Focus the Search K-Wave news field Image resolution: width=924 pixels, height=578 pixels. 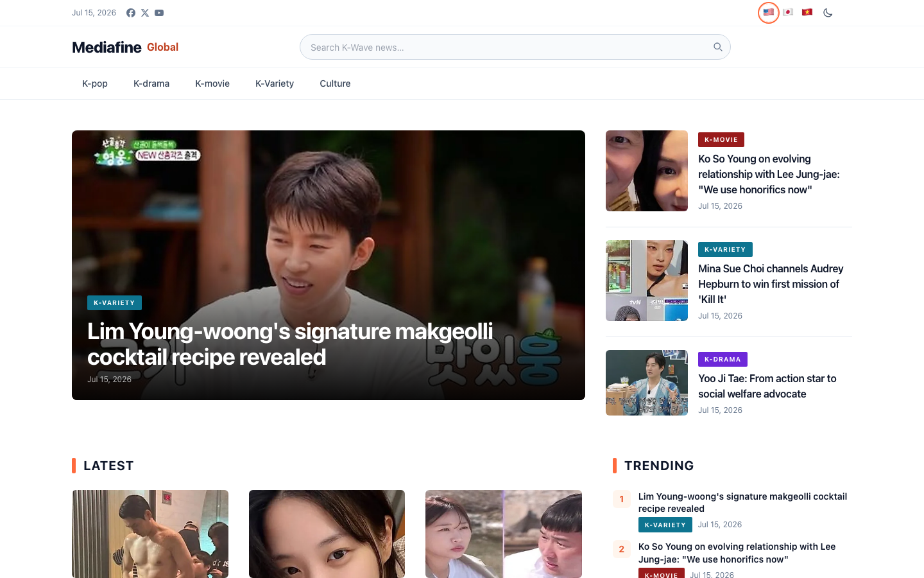pos(515,47)
